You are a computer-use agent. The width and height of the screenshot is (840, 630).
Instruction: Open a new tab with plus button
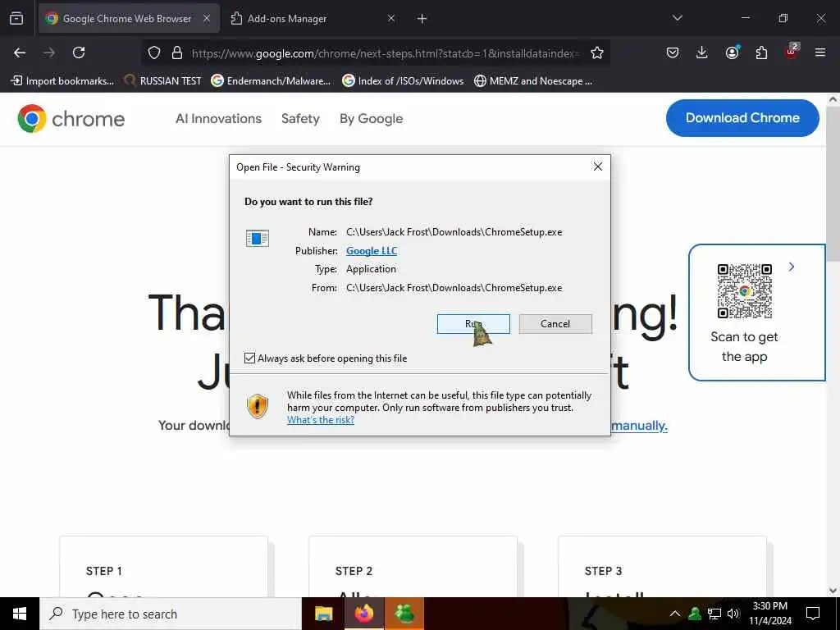[x=422, y=19]
